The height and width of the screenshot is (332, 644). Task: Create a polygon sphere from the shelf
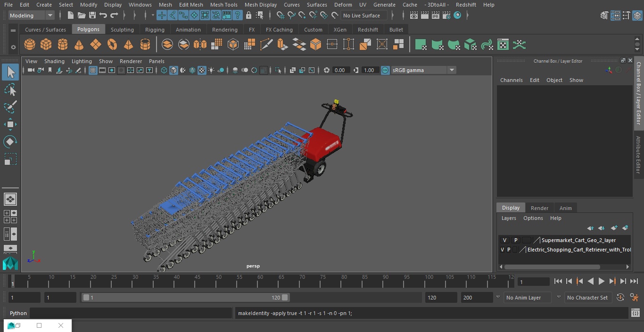pyautogui.click(x=30, y=45)
